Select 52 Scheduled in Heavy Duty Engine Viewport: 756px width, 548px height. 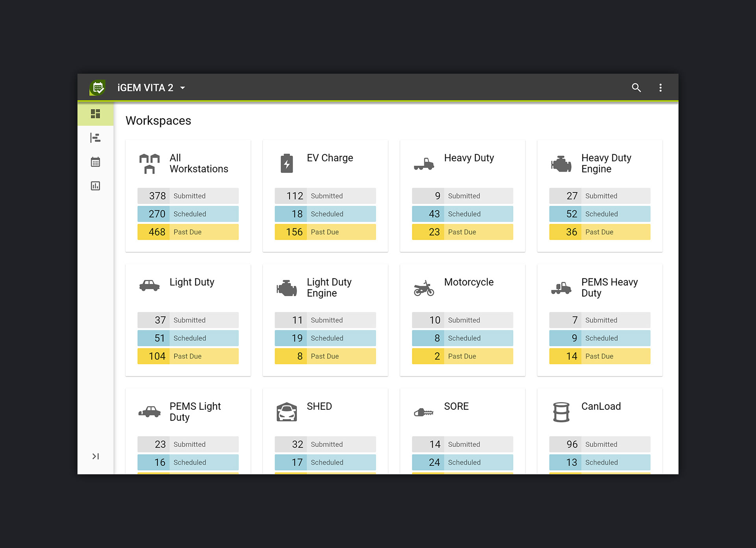point(600,214)
